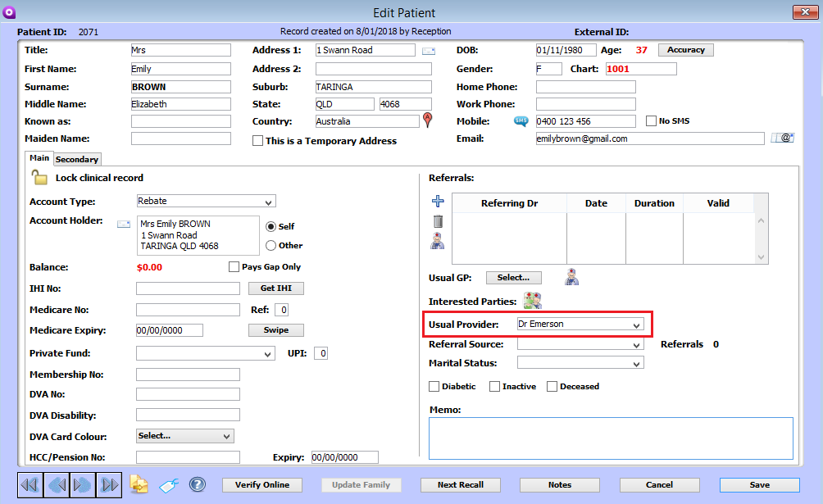Open the DVA Card Colour dropdown
This screenshot has height=504, width=823.
pos(185,436)
